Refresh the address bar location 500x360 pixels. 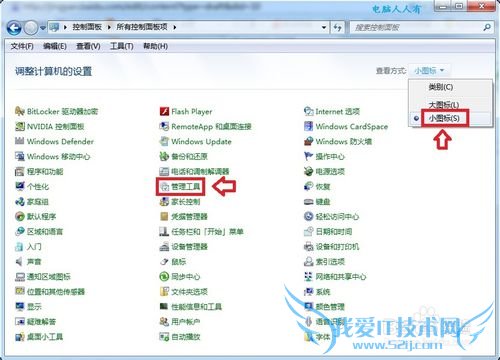(x=338, y=27)
